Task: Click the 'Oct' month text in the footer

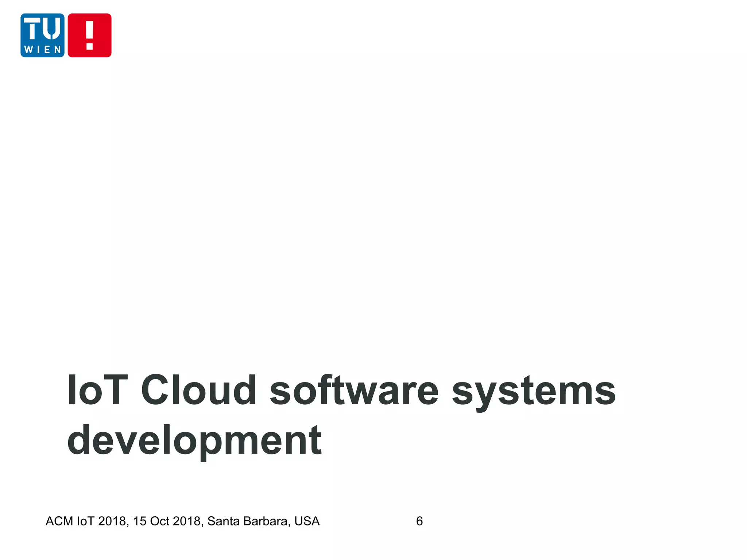Action: tap(159, 521)
